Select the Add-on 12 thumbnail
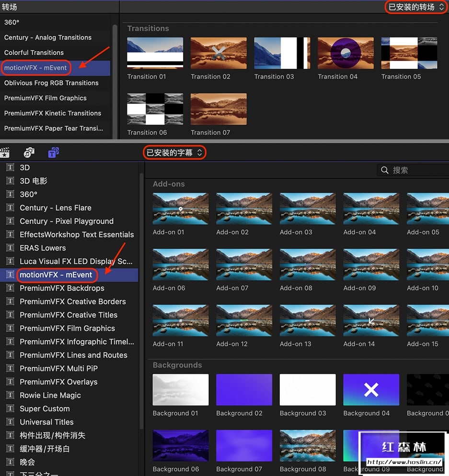 (244, 320)
